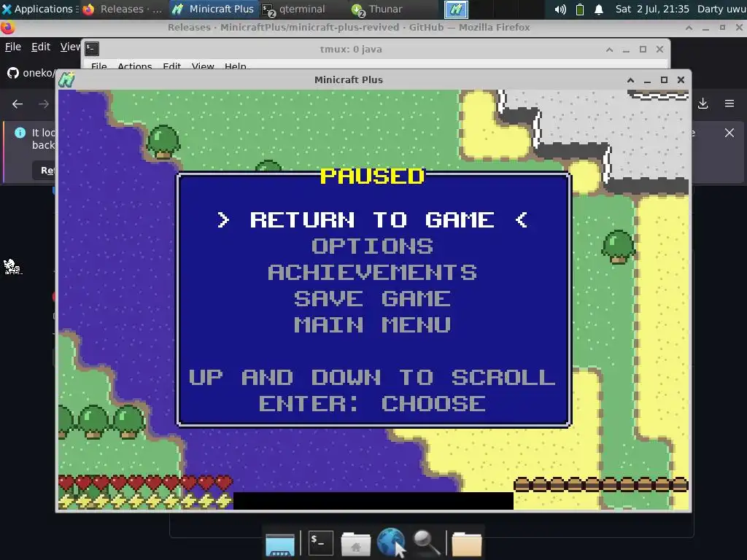Click the volume icon in system tray
Viewport: 747px width, 560px height.
[560, 9]
